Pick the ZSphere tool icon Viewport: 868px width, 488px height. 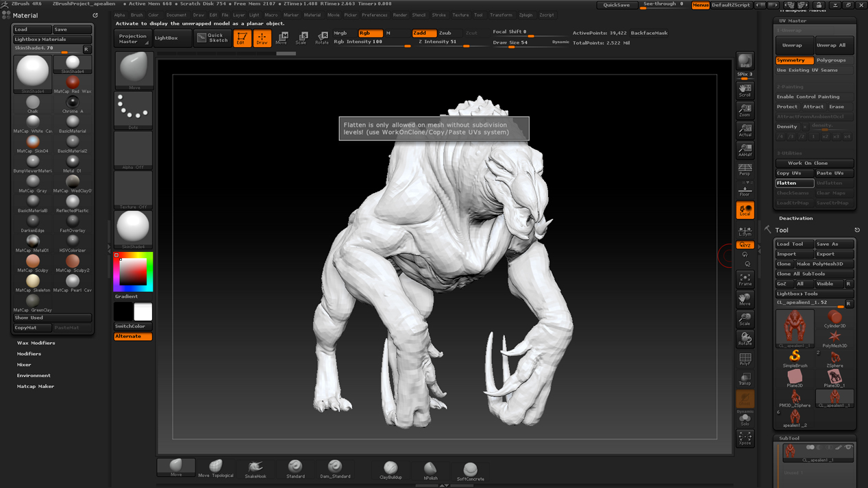coord(834,357)
